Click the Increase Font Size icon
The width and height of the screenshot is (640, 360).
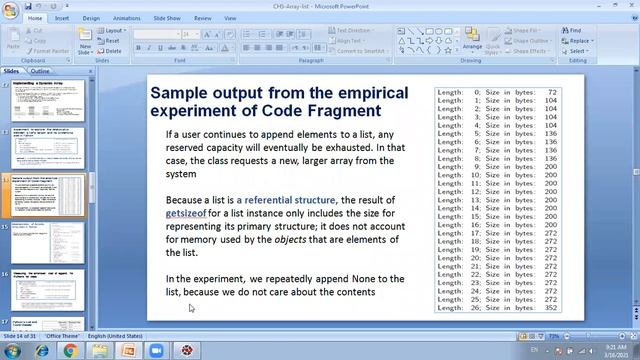207,35
